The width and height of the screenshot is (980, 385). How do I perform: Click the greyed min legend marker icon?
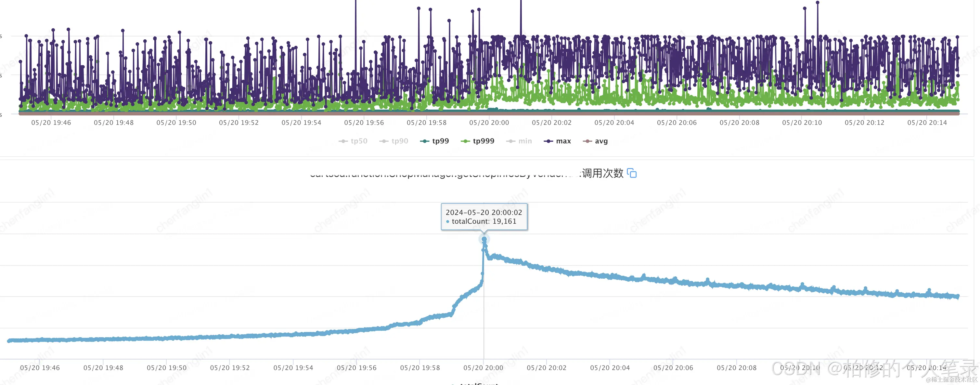(510, 141)
